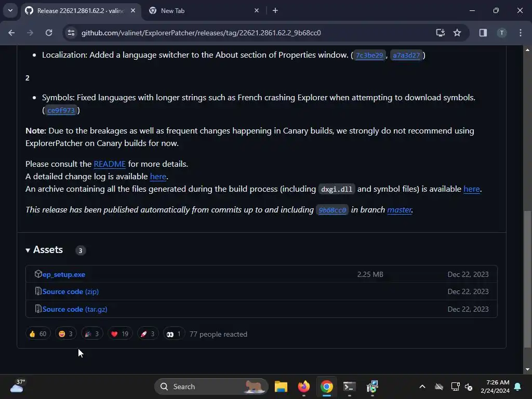532x399 pixels.
Task: Click the page vertical scrollbar thumb
Action: pos(527,279)
